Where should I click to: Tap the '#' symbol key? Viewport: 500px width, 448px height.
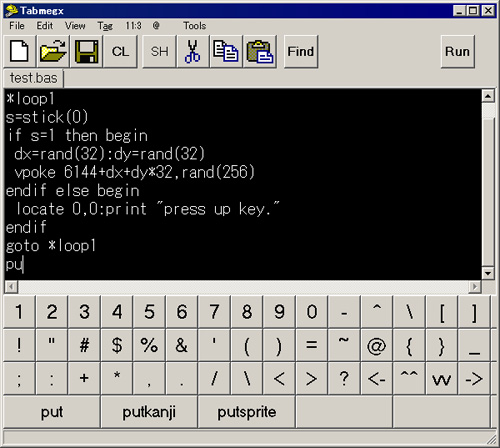click(84, 345)
